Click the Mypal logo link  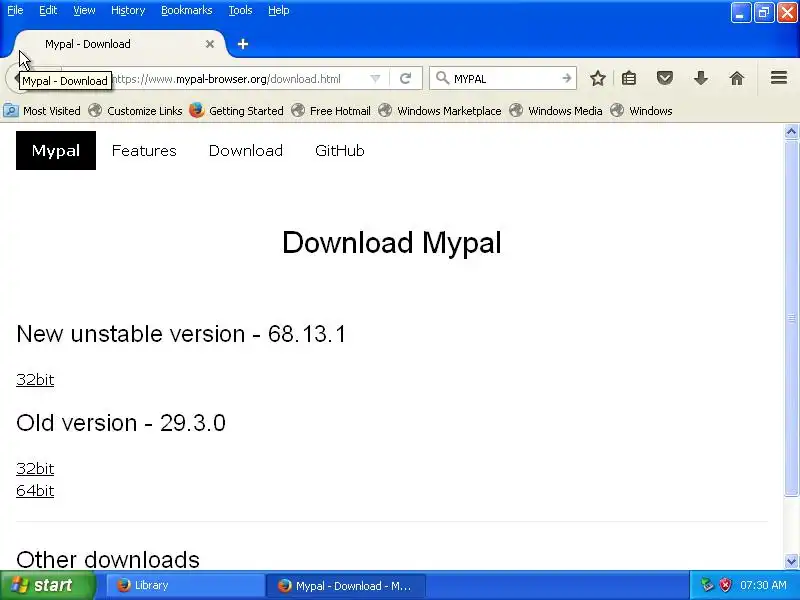click(x=56, y=151)
